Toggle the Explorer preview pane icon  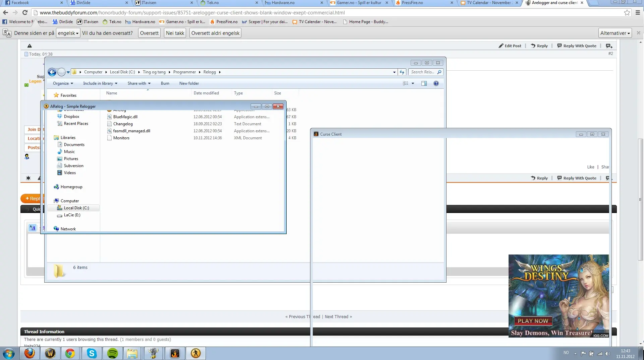[x=424, y=83]
